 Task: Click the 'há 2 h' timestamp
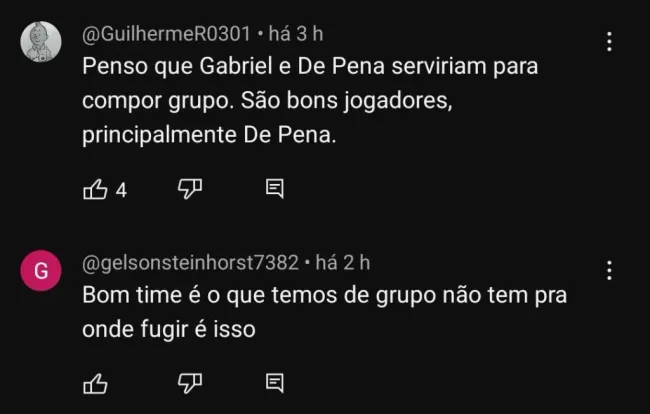tap(343, 263)
